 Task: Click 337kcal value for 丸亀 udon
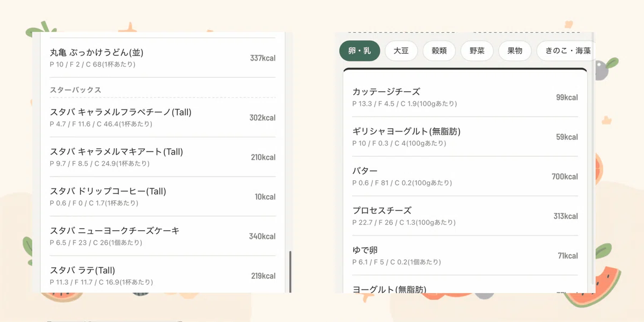click(263, 58)
